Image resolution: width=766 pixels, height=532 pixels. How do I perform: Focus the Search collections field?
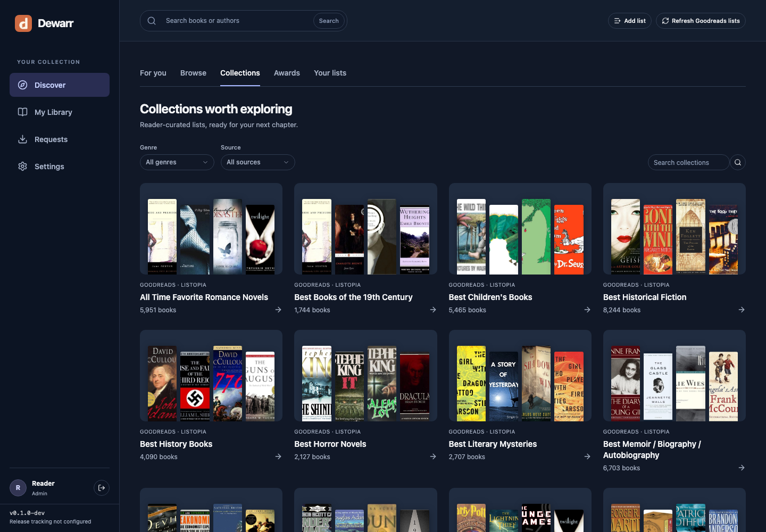pyautogui.click(x=688, y=162)
